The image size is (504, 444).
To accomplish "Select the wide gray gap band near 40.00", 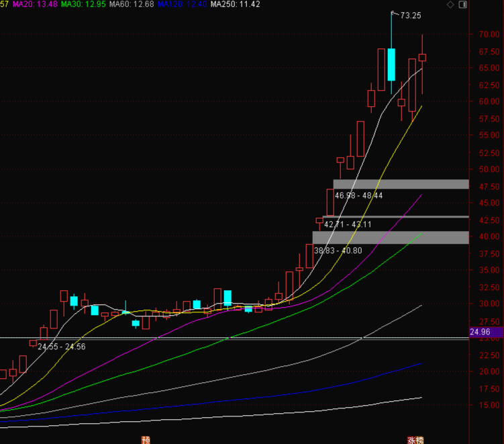I will coord(391,237).
